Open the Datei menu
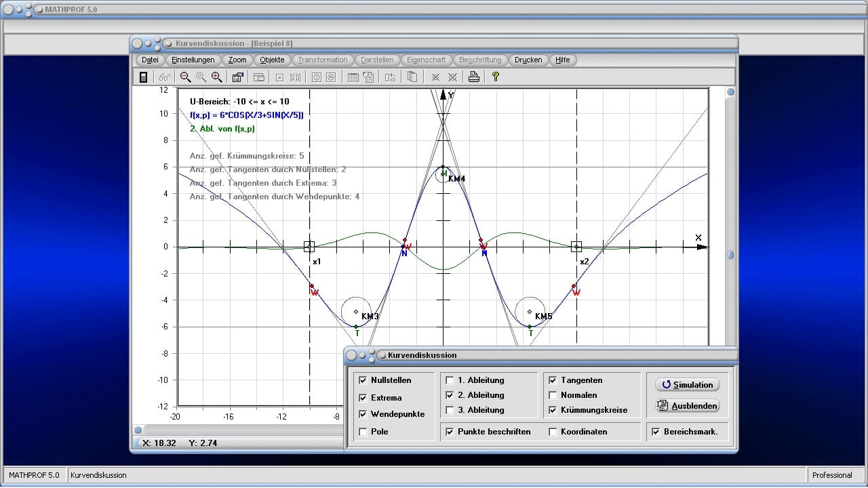This screenshot has height=488, width=868. [150, 60]
